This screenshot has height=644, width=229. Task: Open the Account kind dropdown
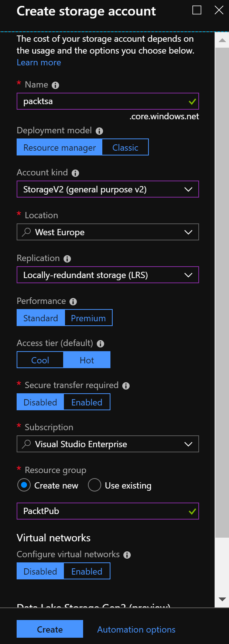(108, 189)
